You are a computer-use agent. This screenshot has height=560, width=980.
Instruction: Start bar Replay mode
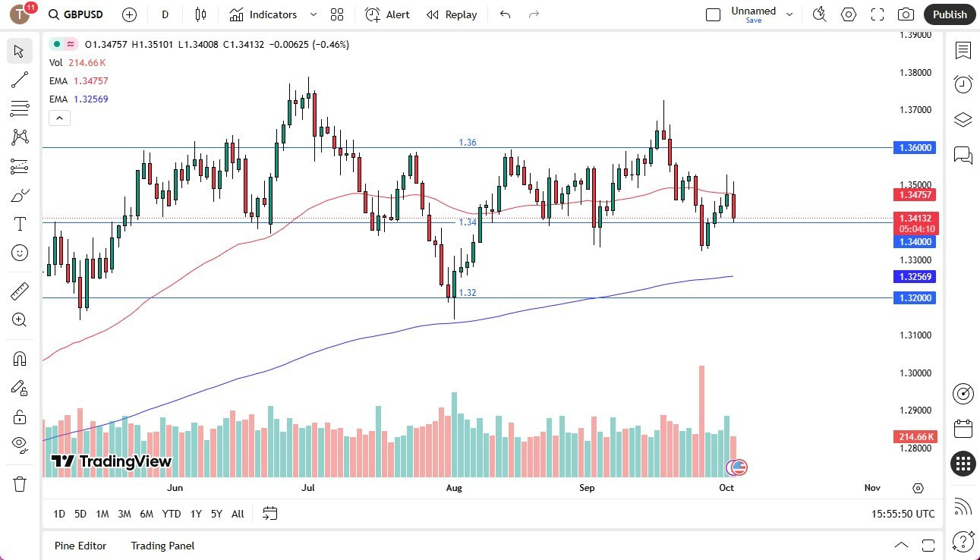coord(451,14)
